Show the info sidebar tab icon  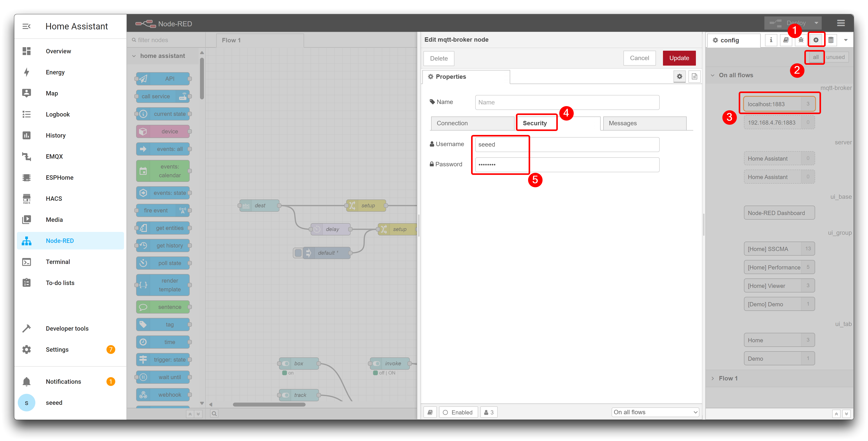771,40
